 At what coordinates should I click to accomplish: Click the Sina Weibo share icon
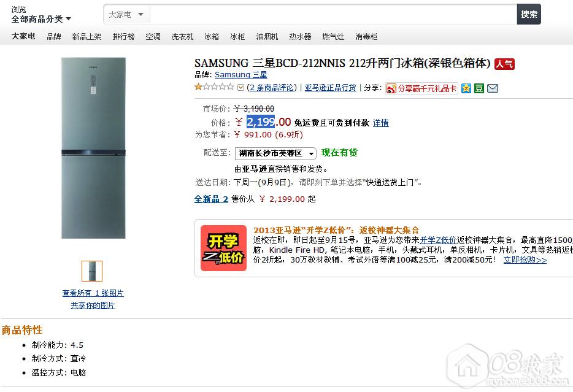tap(391, 88)
